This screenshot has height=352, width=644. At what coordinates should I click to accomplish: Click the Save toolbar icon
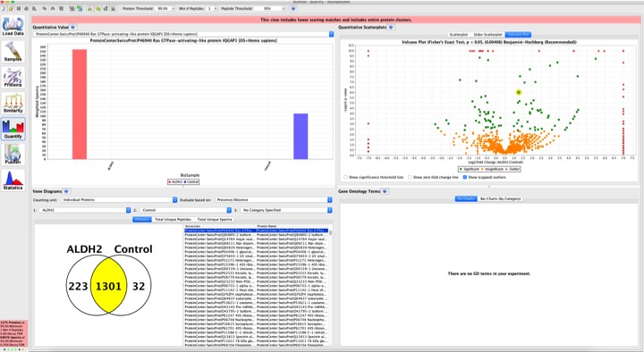(x=19, y=8)
